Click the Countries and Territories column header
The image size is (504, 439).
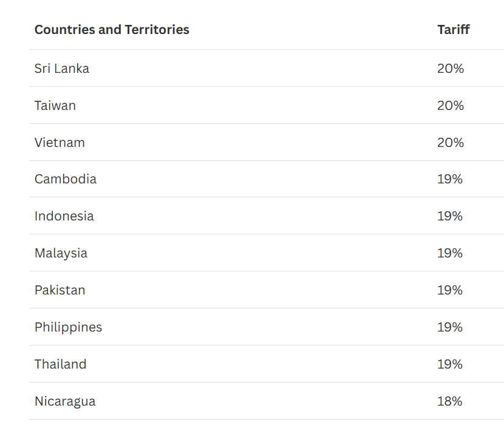(x=112, y=30)
